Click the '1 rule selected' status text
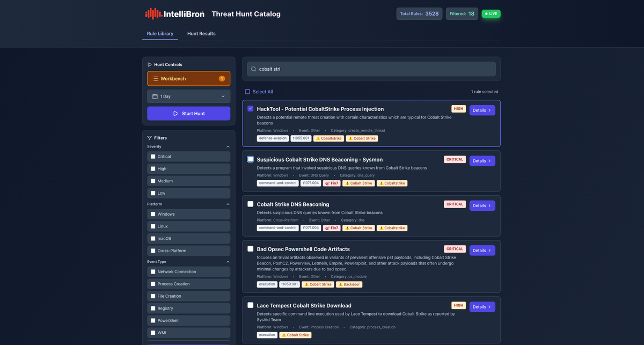 (x=485, y=92)
